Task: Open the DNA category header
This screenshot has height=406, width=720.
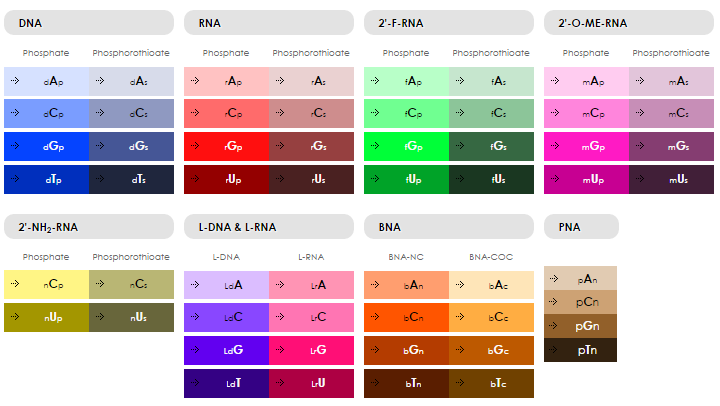Action: 89,23
